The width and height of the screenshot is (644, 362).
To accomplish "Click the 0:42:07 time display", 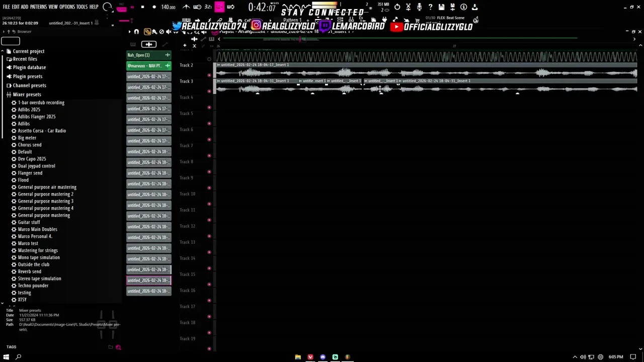I will (x=262, y=8).
